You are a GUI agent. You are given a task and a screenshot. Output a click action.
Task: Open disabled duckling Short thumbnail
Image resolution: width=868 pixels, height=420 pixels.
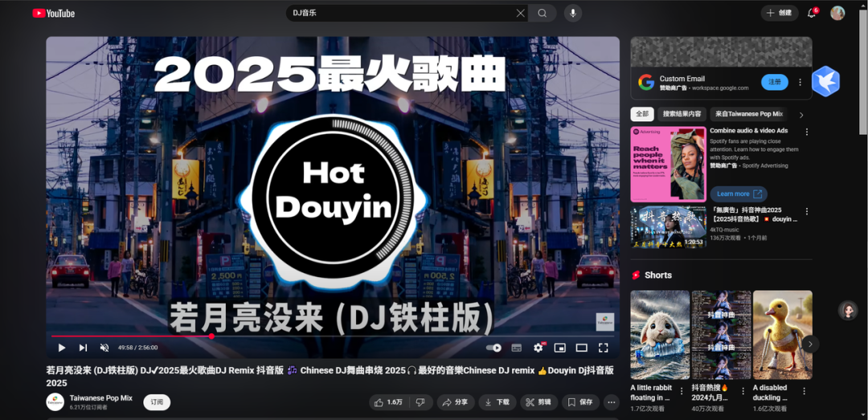tap(783, 335)
